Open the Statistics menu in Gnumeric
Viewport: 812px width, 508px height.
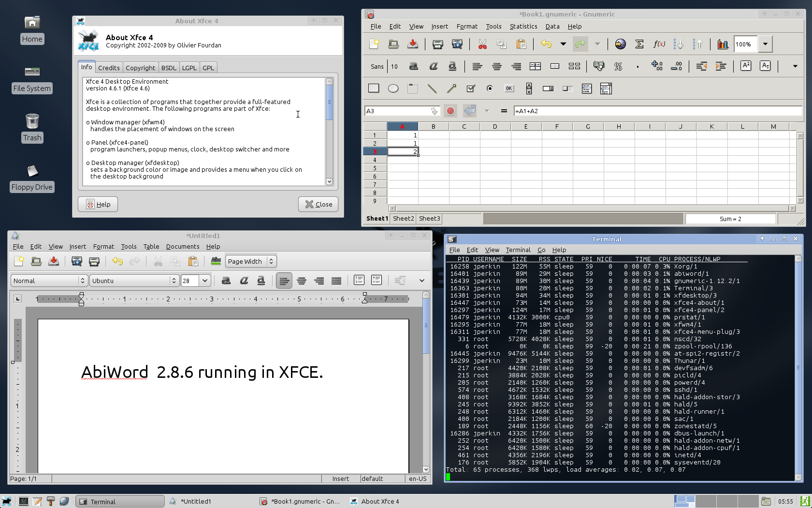[x=523, y=27]
